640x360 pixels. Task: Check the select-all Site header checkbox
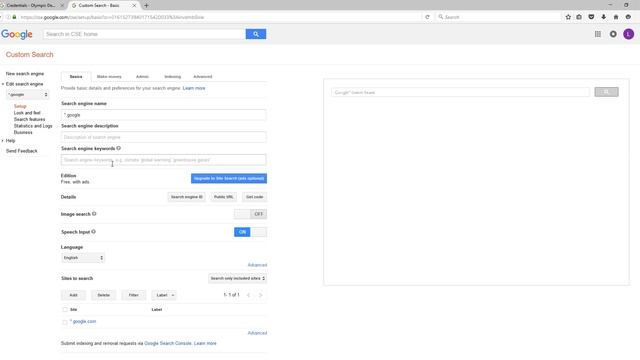point(64,309)
